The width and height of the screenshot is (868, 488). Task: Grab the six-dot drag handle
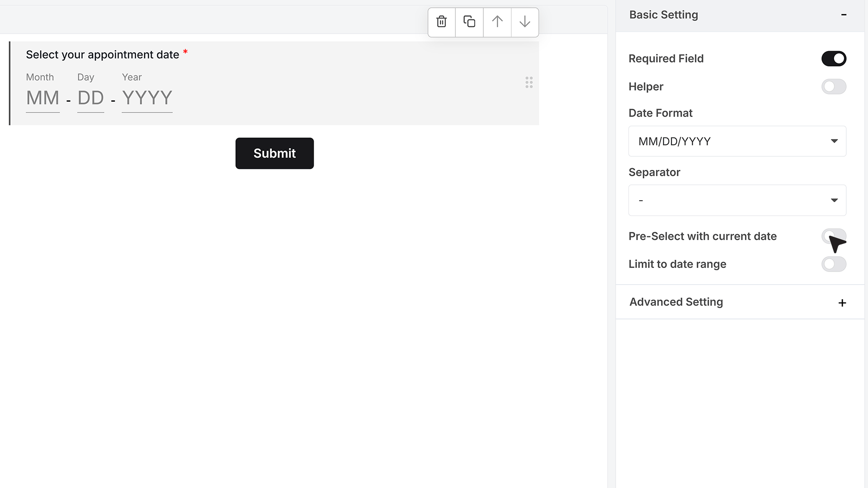pos(529,82)
